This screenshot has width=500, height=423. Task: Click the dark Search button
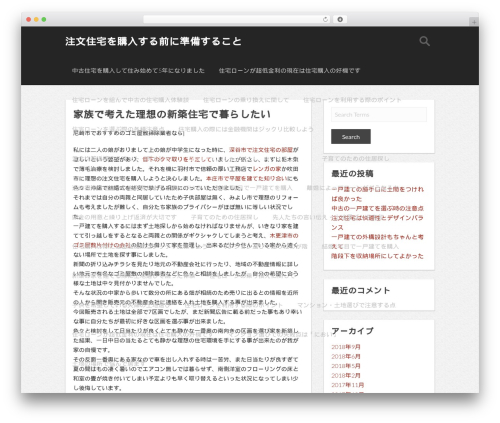[x=351, y=137]
